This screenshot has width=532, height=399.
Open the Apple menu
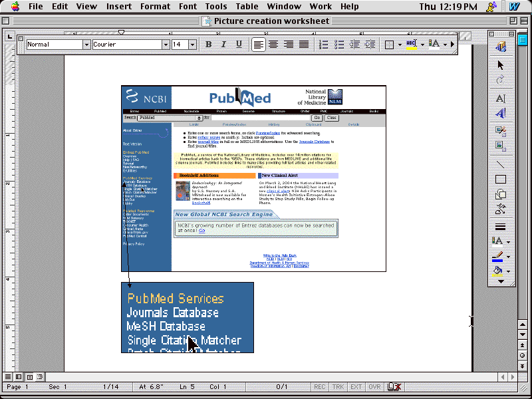point(15,7)
